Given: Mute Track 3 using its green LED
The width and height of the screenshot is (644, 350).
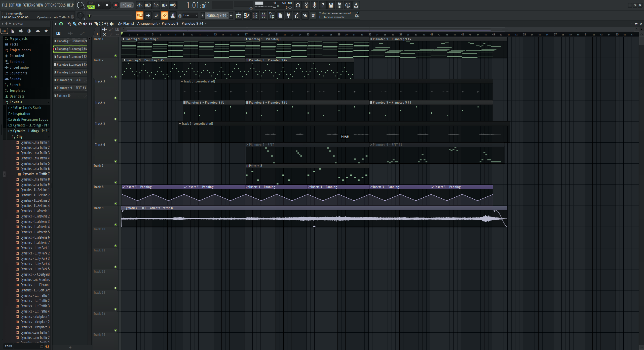Looking at the screenshot, I should point(116,98).
